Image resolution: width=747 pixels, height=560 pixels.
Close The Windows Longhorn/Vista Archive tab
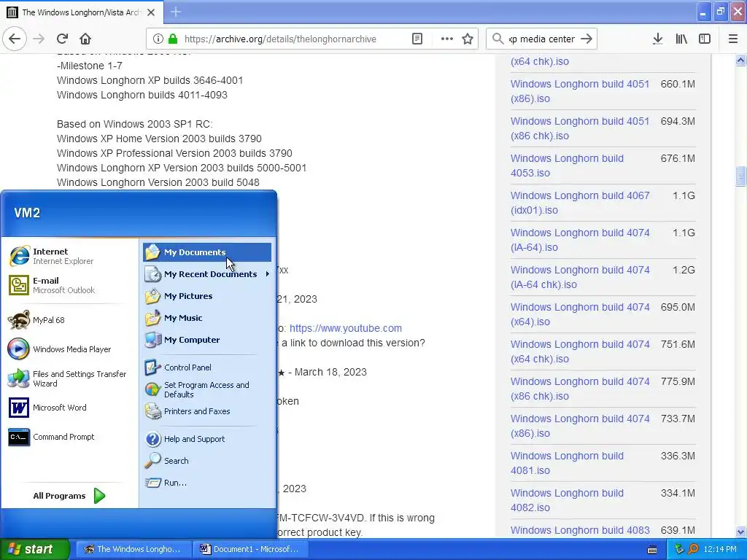pos(151,12)
